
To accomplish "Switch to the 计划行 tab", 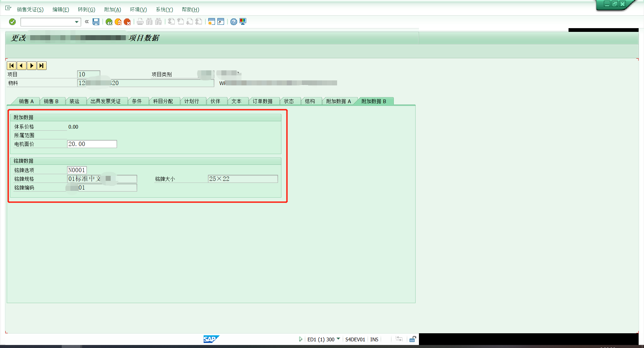I will coord(192,101).
